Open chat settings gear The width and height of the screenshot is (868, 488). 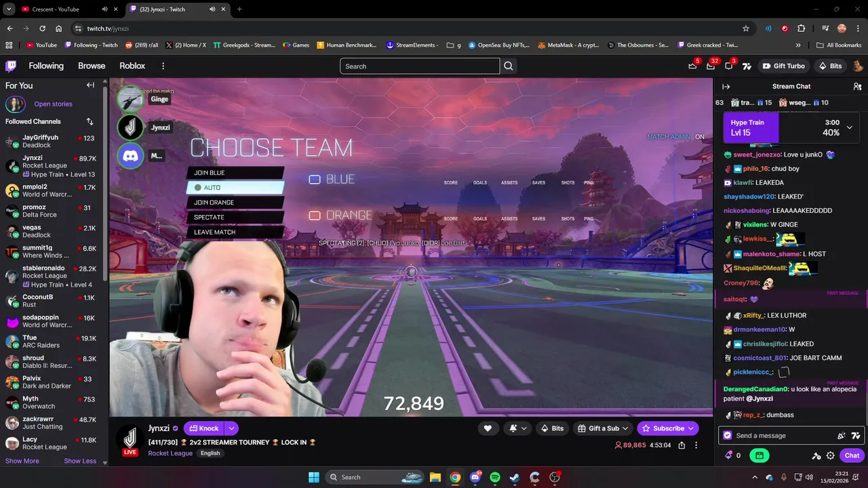[x=831, y=455]
